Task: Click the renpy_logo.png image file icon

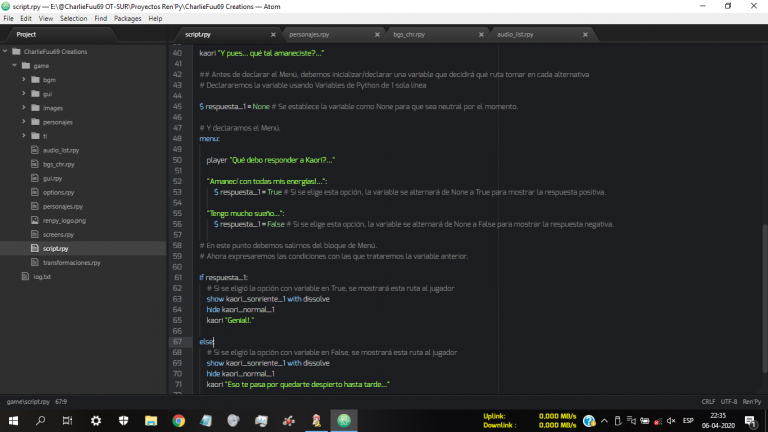Action: 34,220
